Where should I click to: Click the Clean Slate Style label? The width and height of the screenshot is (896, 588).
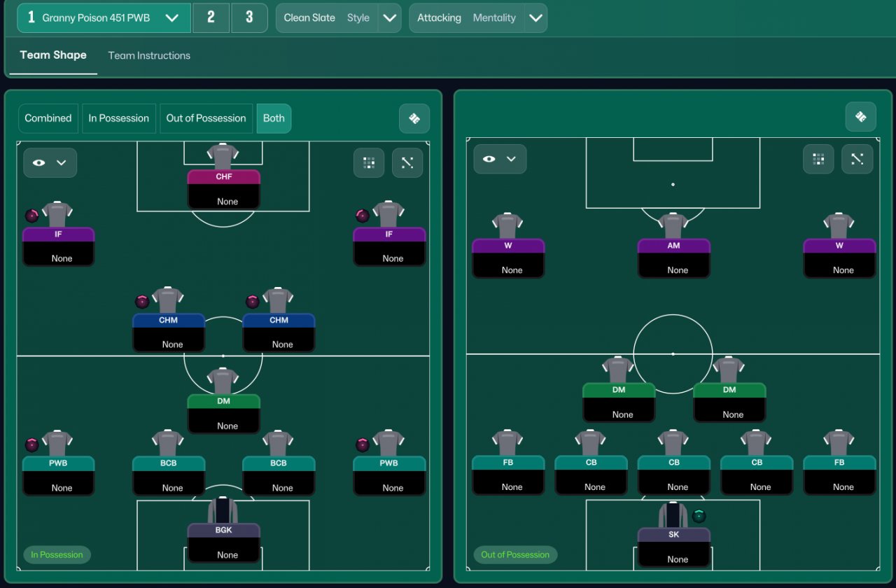(x=327, y=17)
